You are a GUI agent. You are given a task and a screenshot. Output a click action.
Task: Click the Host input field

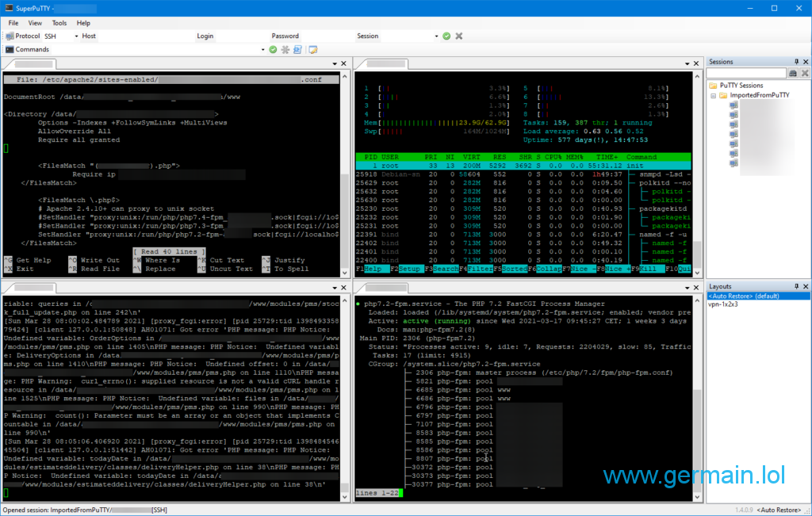point(145,36)
